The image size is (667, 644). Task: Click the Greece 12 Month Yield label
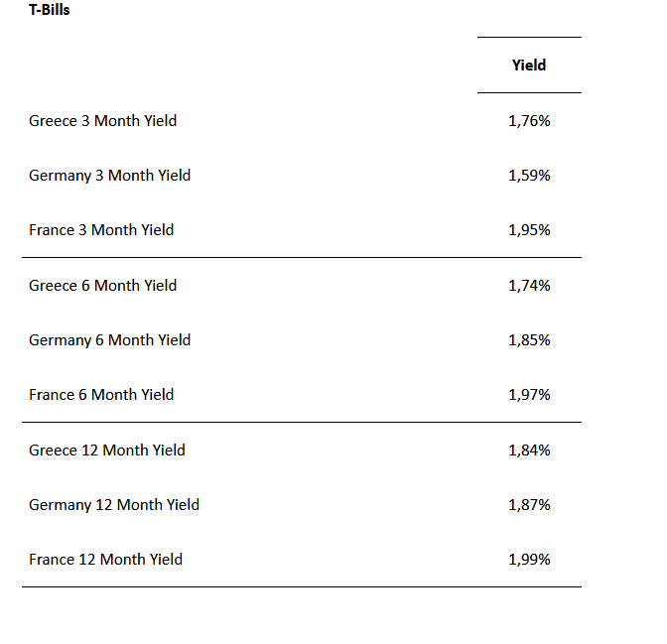(107, 451)
